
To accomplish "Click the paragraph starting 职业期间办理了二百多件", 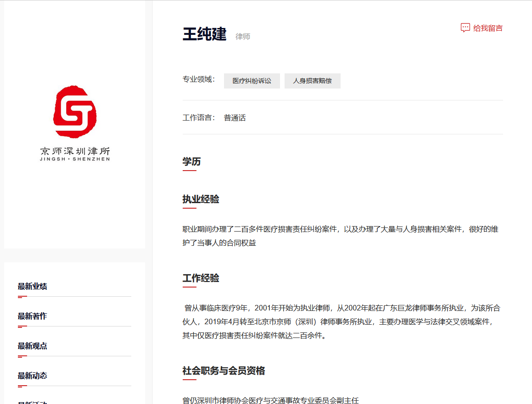I will (x=340, y=236).
